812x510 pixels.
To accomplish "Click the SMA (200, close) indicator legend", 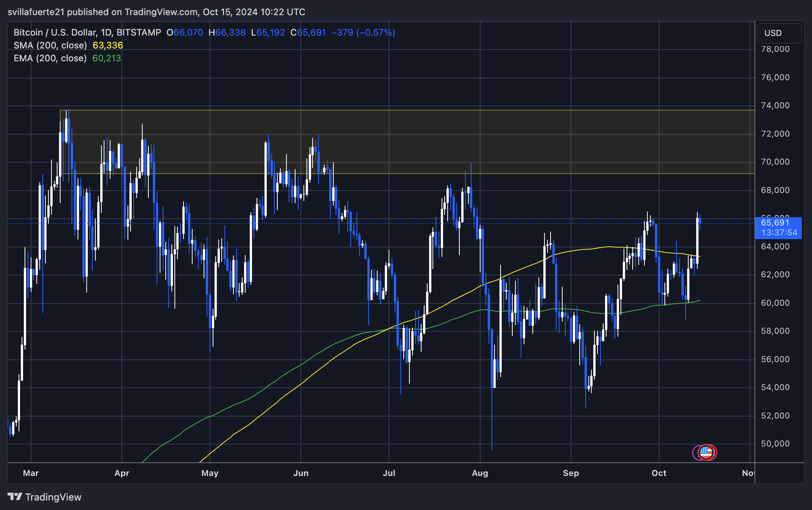I will click(x=50, y=45).
